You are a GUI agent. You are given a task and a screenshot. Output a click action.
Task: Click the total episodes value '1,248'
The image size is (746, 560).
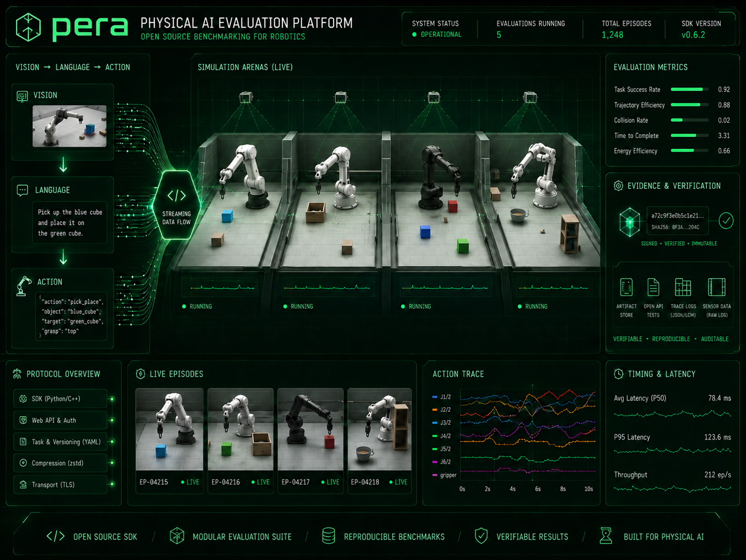pyautogui.click(x=612, y=35)
